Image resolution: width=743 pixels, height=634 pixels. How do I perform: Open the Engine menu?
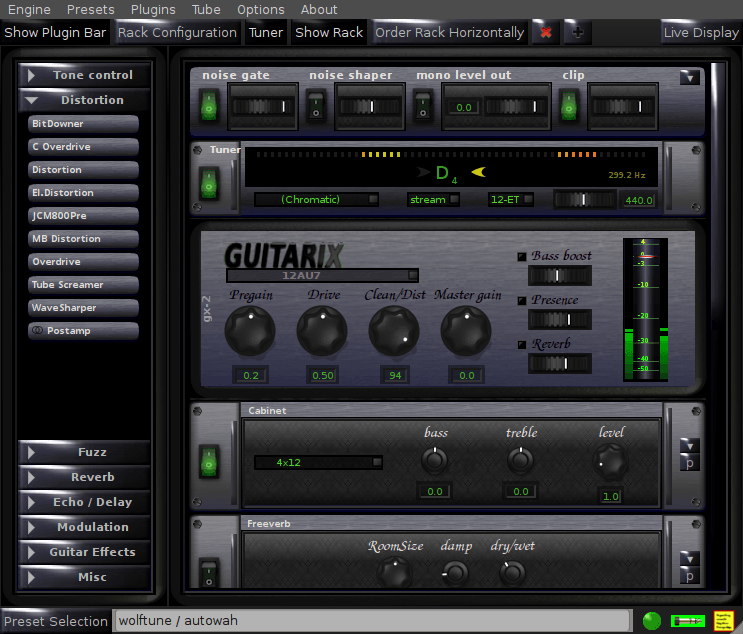tap(29, 9)
